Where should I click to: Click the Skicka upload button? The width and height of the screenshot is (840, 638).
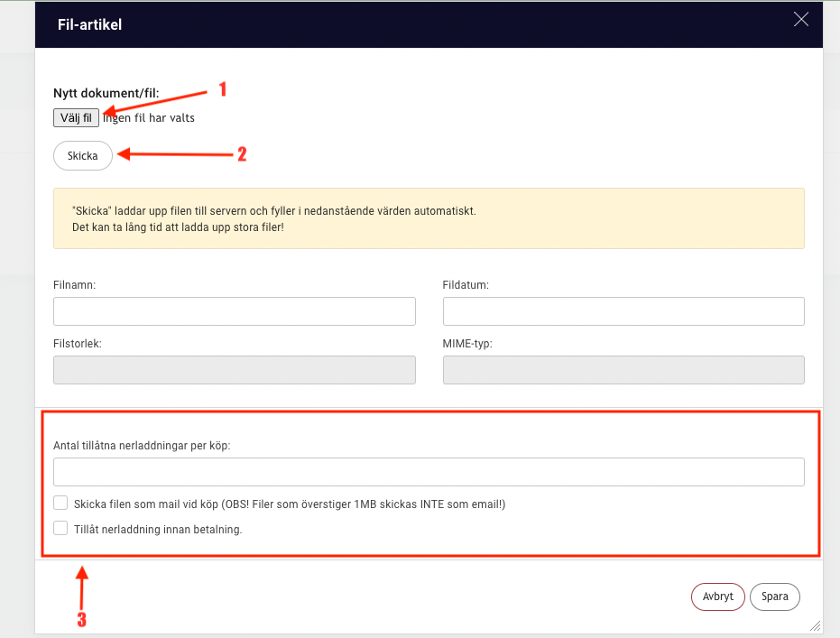83,156
